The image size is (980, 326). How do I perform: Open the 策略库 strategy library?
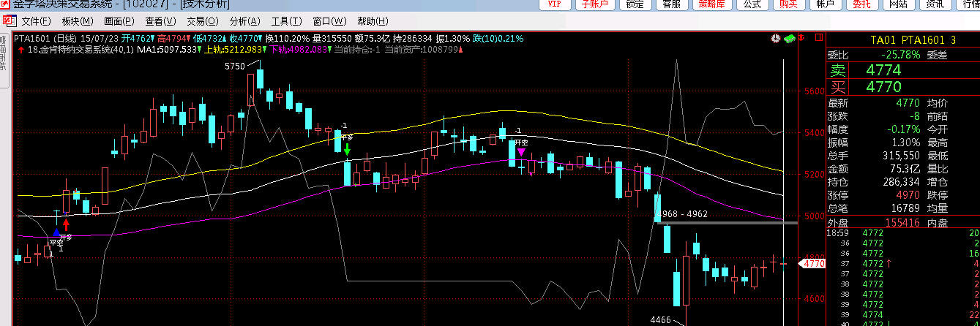[711, 4]
